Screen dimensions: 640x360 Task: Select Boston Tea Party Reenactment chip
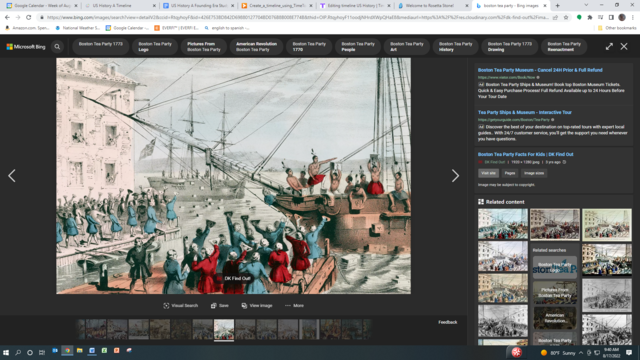(564, 47)
